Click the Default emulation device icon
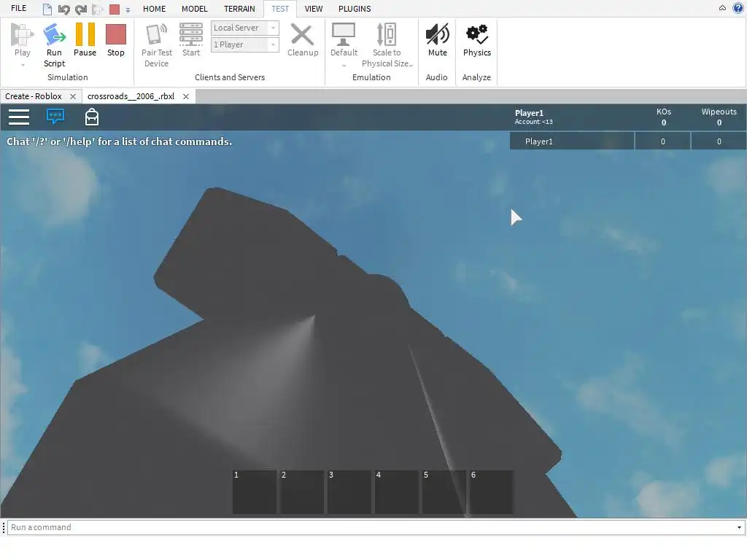This screenshot has height=560, width=747. pyautogui.click(x=344, y=34)
